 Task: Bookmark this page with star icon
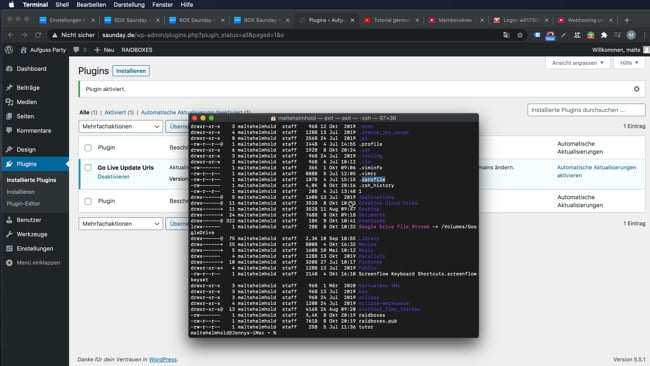pyautogui.click(x=520, y=35)
